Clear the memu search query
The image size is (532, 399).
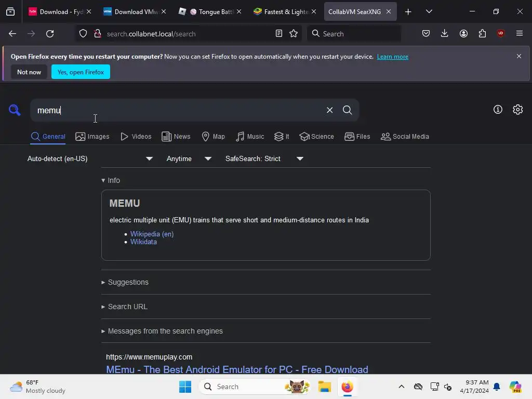point(329,110)
